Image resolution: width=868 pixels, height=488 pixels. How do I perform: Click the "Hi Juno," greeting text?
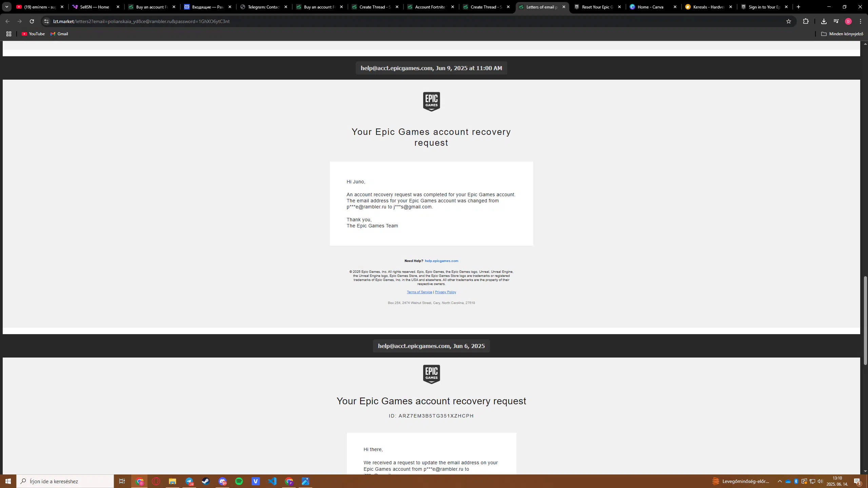[x=356, y=182]
